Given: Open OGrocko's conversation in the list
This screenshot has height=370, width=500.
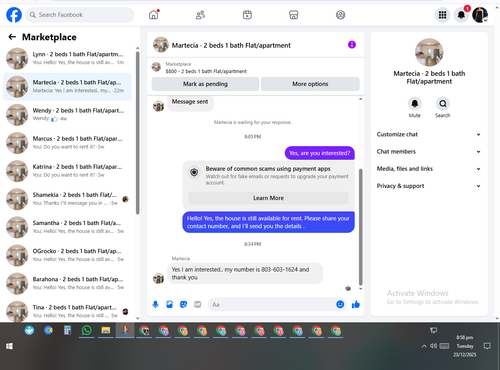Looking at the screenshot, I should pyautogui.click(x=67, y=255).
